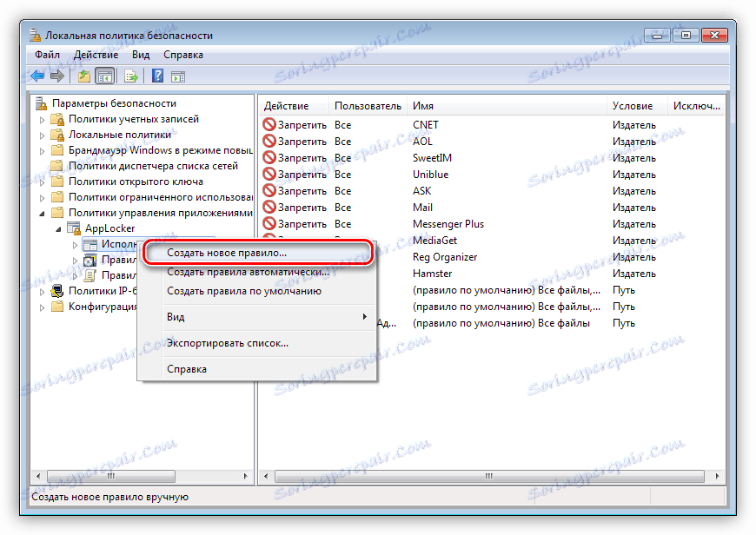This screenshot has width=756, height=535.
Task: Open the Файл menu
Action: pyautogui.click(x=48, y=54)
